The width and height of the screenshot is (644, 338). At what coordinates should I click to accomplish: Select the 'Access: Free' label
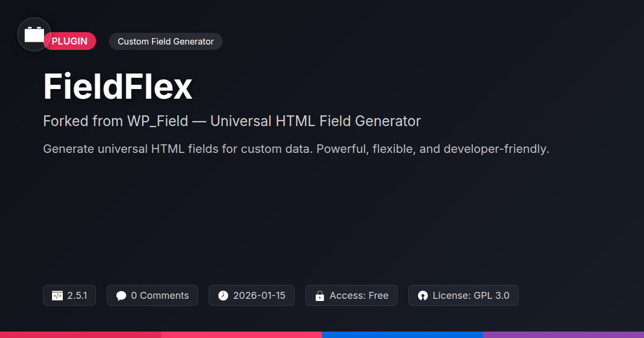(x=358, y=296)
